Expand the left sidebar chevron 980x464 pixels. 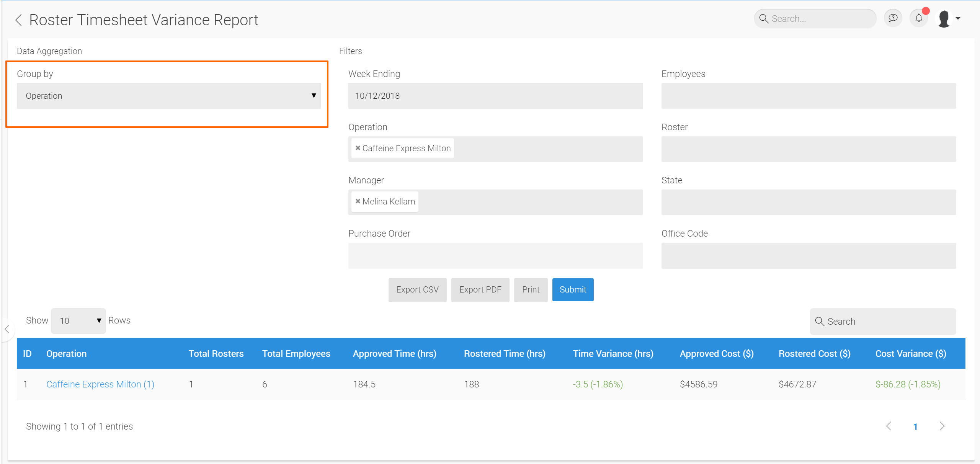7,329
